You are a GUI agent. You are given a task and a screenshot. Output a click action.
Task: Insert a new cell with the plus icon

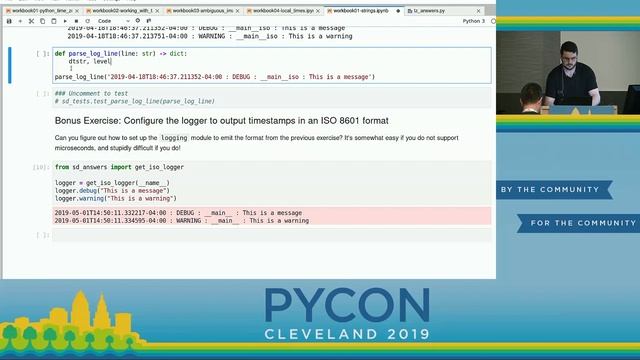(20, 21)
